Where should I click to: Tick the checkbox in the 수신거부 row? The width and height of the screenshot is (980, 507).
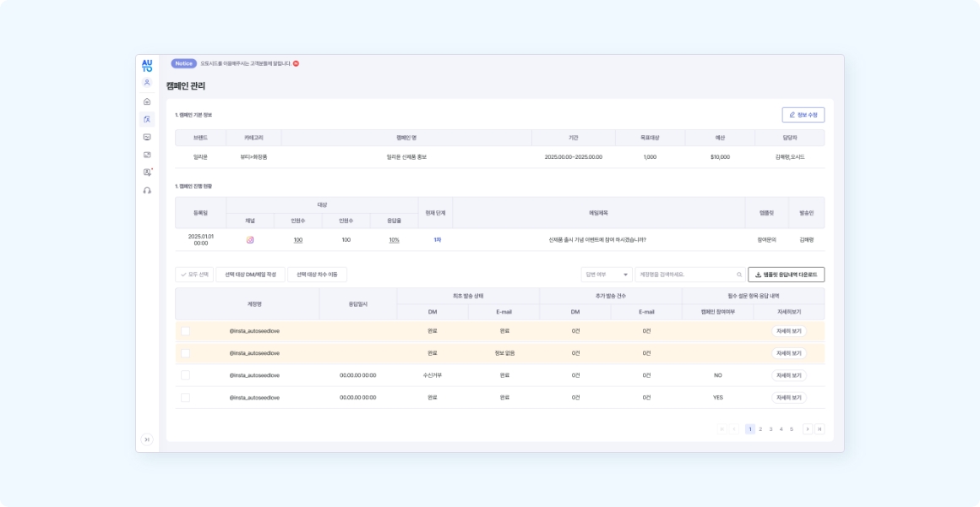point(185,375)
